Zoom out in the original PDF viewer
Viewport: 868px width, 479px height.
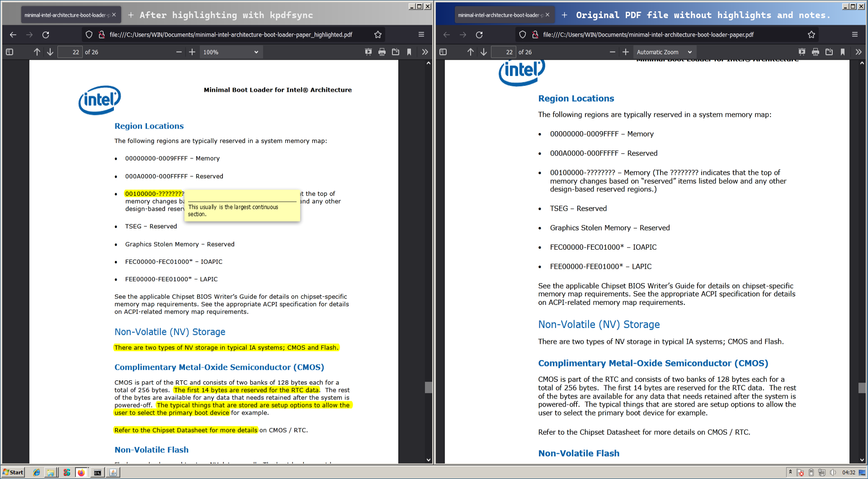[613, 52]
